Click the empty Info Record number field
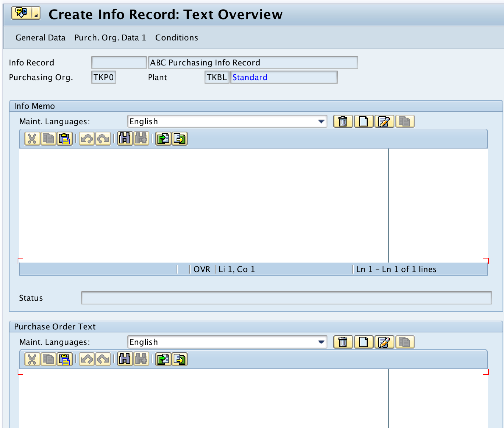Image resolution: width=504 pixels, height=428 pixels. pos(119,63)
